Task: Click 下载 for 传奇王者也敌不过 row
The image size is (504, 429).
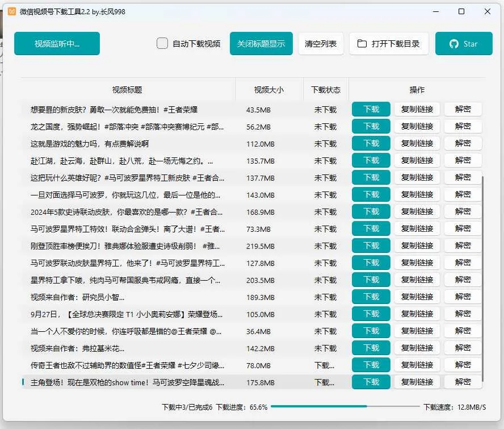Action: coord(371,365)
